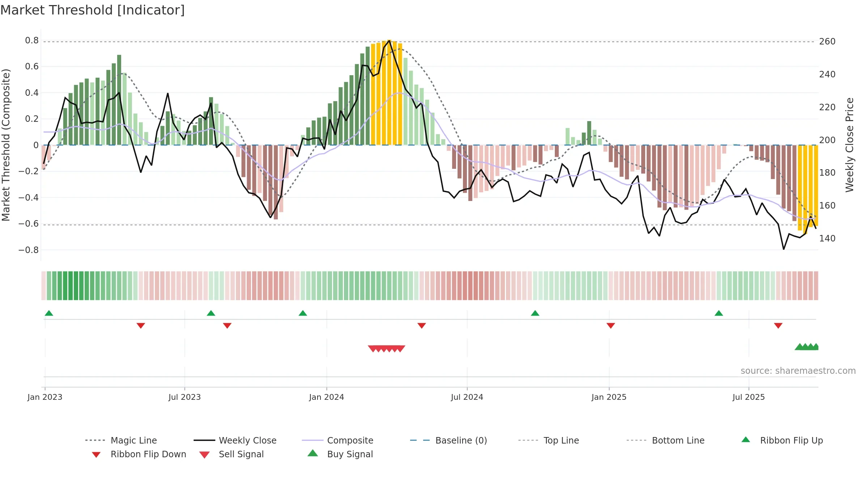This screenshot has height=488, width=868.
Task: Toggle Sell Signal legend entry
Action: 231,454
